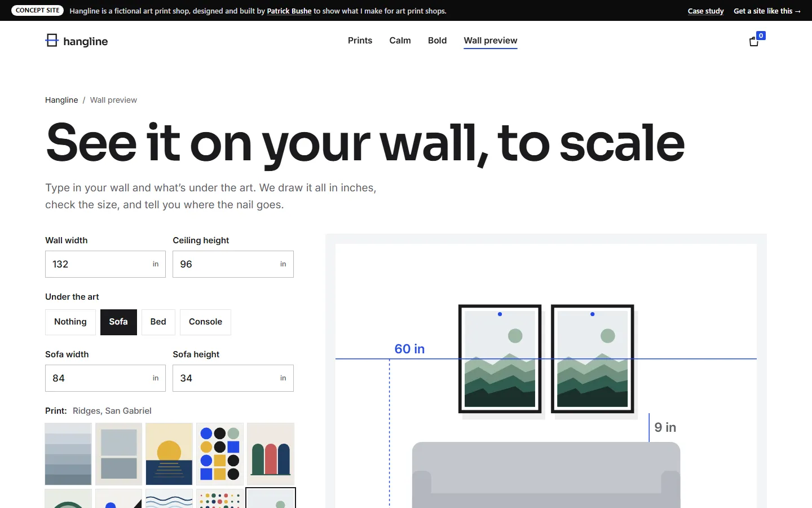Choose Bed under the art

point(158,322)
